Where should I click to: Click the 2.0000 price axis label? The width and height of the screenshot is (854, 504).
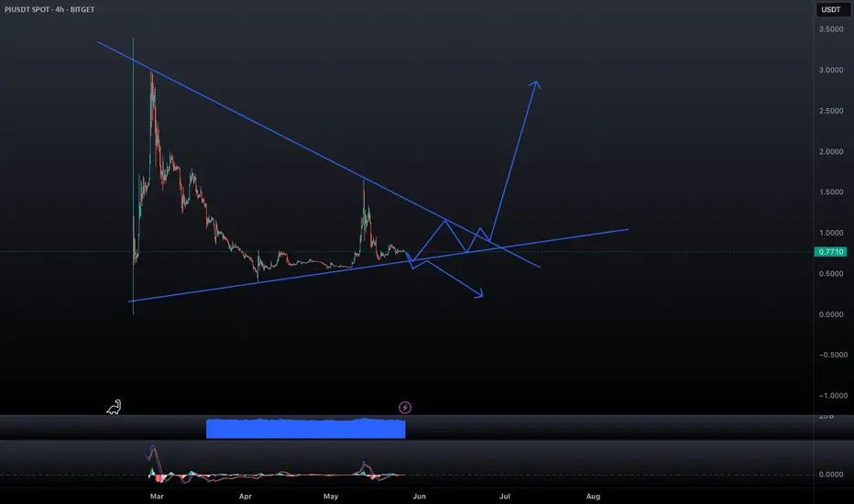click(x=831, y=152)
